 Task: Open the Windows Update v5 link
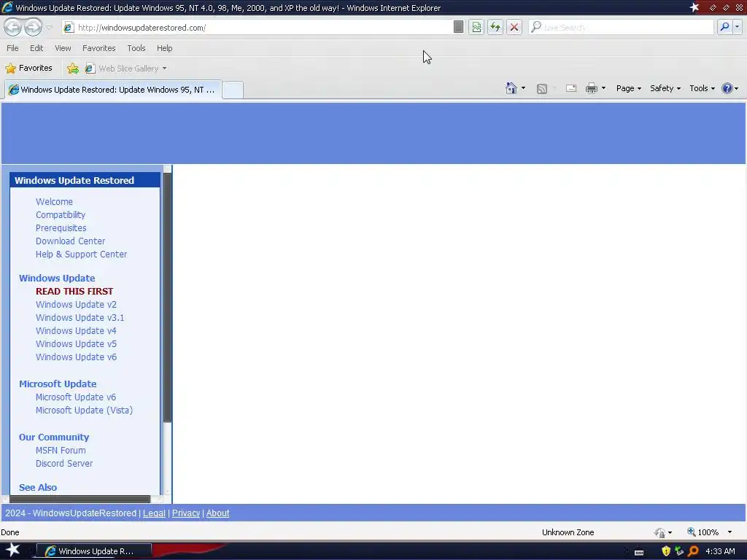coord(76,344)
